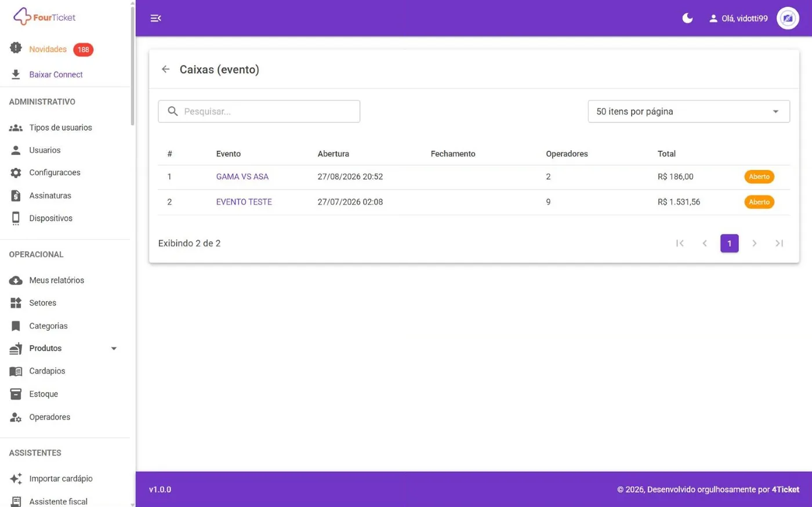Open Novidades in the sidebar

tap(48, 49)
